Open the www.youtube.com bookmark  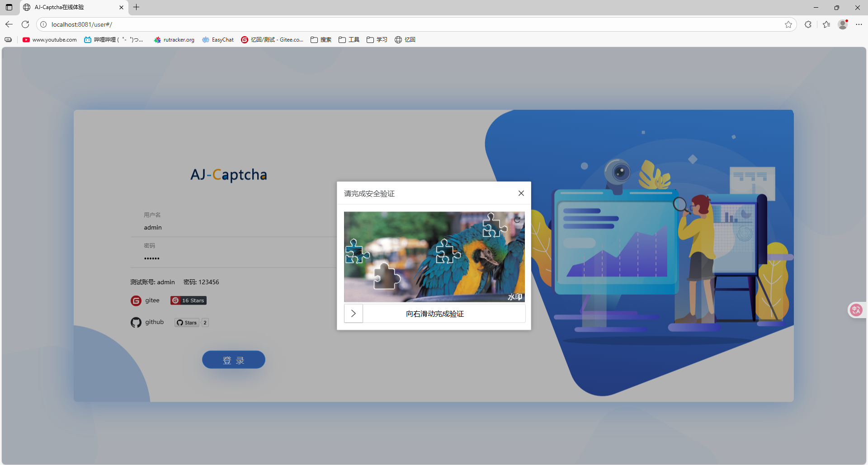50,40
